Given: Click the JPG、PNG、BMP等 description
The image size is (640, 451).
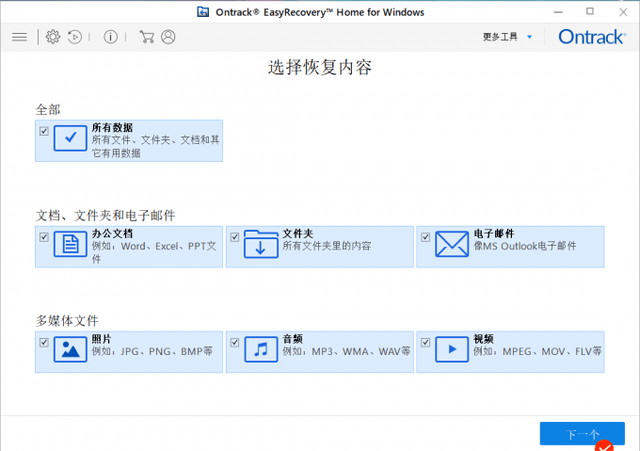Looking at the screenshot, I should [152, 351].
